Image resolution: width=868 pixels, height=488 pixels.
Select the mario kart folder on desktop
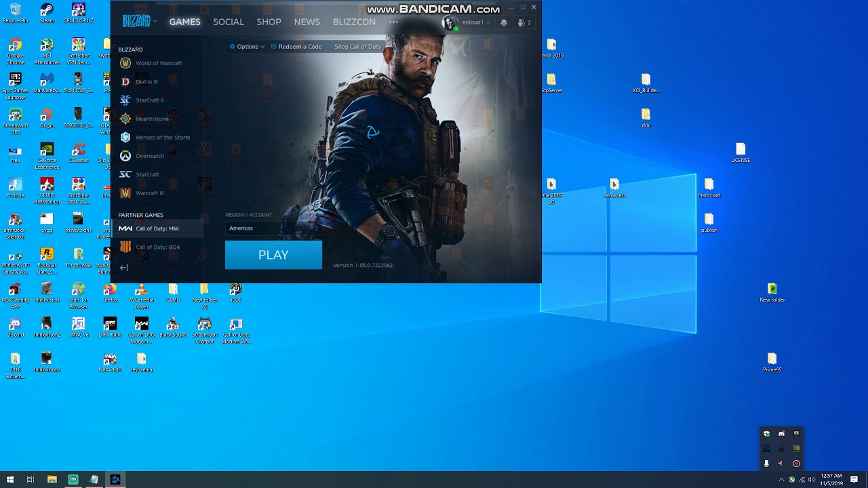pyautogui.click(x=709, y=188)
